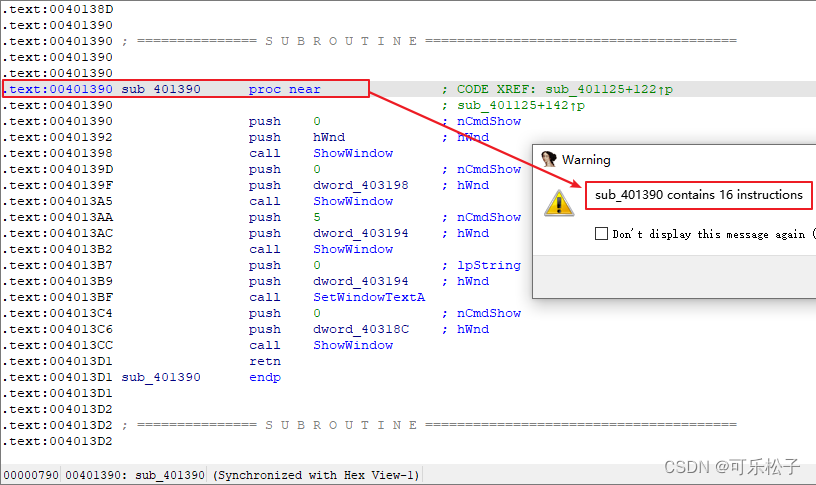The width and height of the screenshot is (816, 485).
Task: Click push 0 at address 0040139D
Action: 285,169
